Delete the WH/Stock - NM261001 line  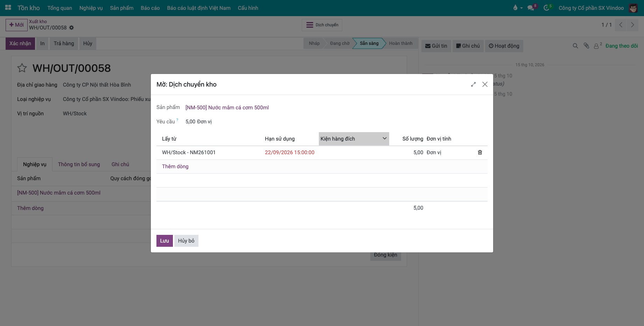point(480,152)
